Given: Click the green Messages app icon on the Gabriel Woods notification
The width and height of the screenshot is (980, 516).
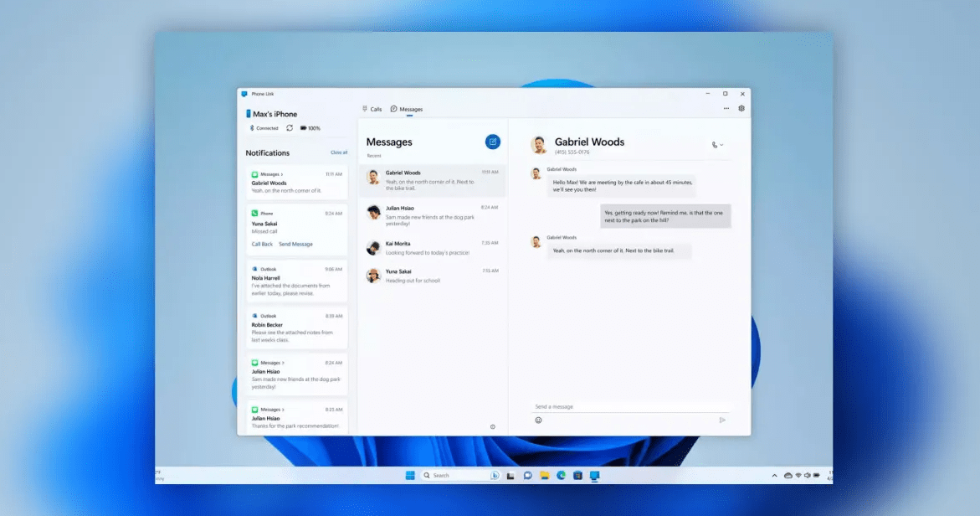Looking at the screenshot, I should coord(254,174).
